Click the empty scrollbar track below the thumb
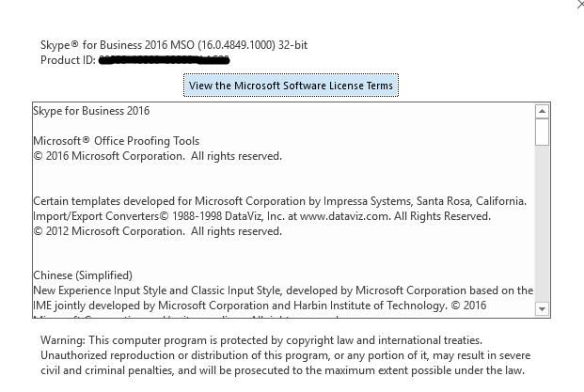Viewport: 584px width, 392px height. 542,224
